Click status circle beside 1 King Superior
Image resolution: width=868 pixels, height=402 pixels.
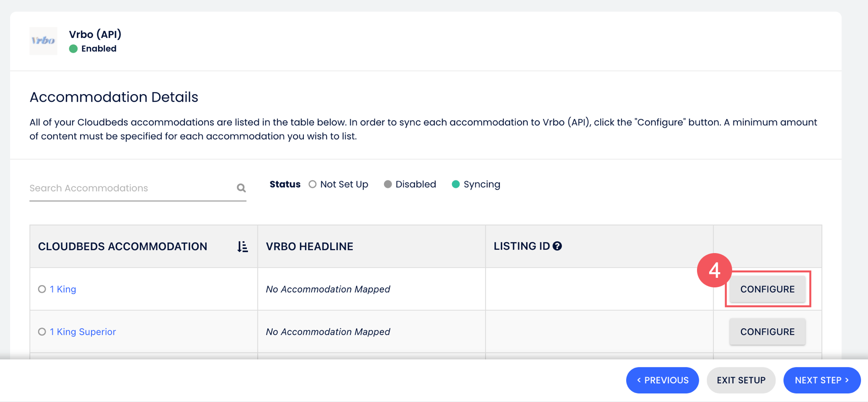tap(42, 332)
